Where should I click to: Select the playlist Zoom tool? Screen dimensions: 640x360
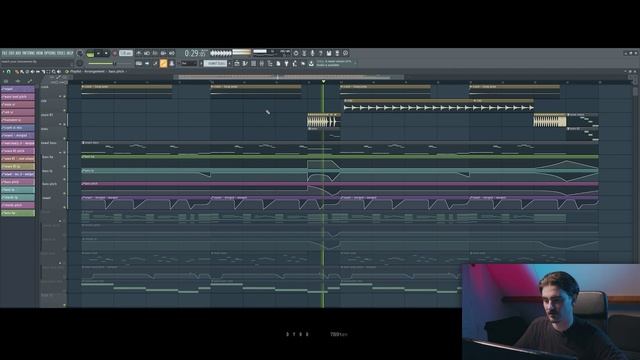(54, 72)
